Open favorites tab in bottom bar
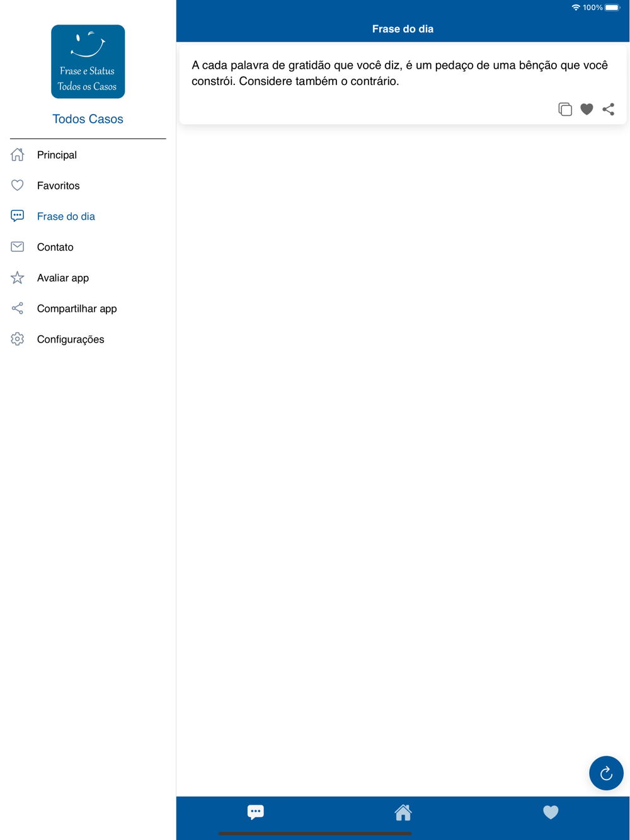 (551, 812)
